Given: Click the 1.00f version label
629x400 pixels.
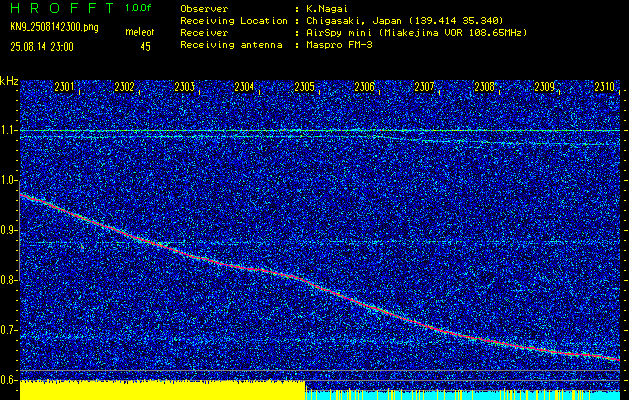Looking at the screenshot, I should (x=138, y=8).
